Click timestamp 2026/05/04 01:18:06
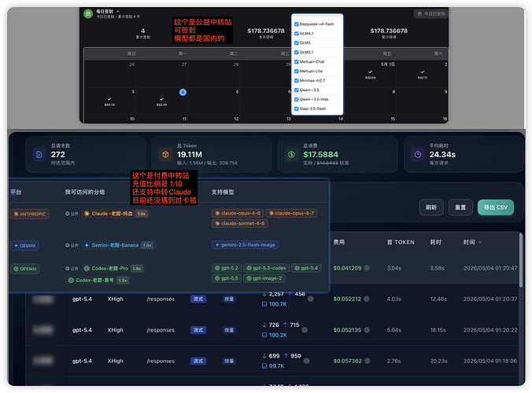The height and width of the screenshot is (393, 532). pos(490,361)
